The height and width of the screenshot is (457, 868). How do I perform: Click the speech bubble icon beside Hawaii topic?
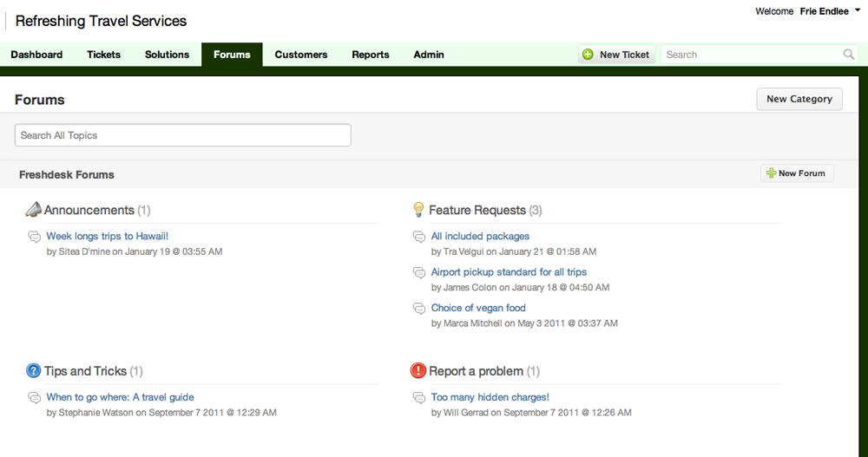[x=34, y=237]
